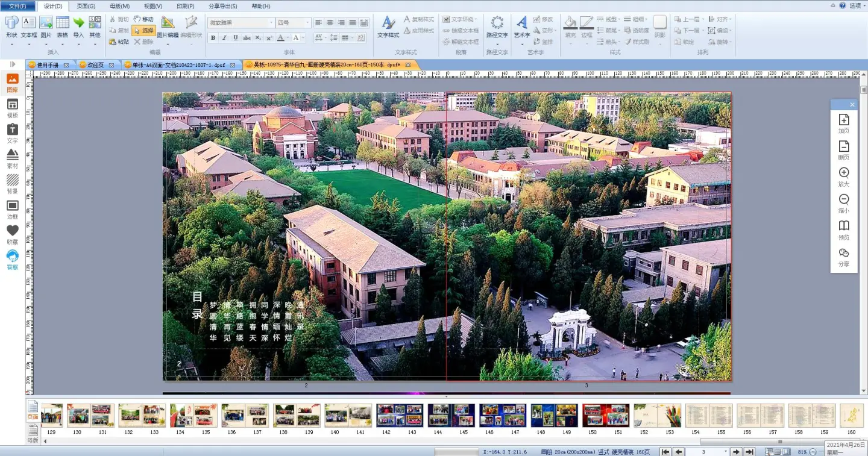Screen dimensions: 868x456
Task: Align text to the right
Action: pyautogui.click(x=341, y=23)
